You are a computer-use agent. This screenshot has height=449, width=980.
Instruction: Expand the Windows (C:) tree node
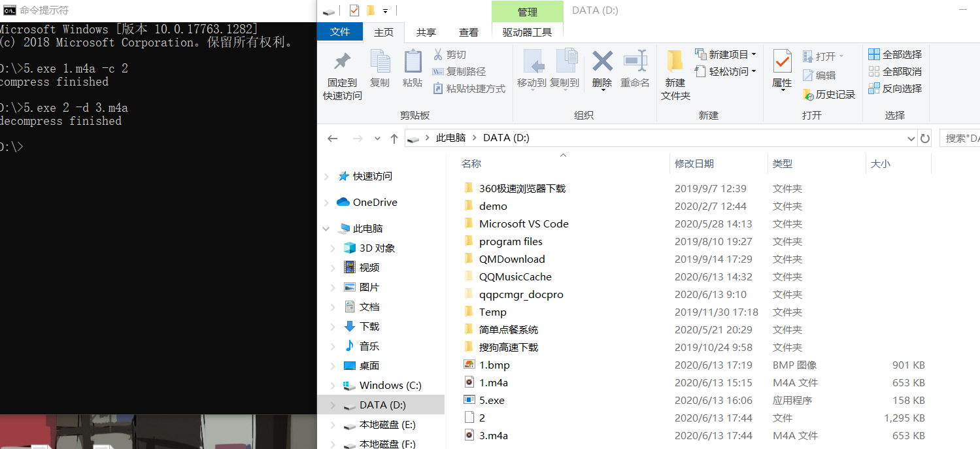(333, 386)
